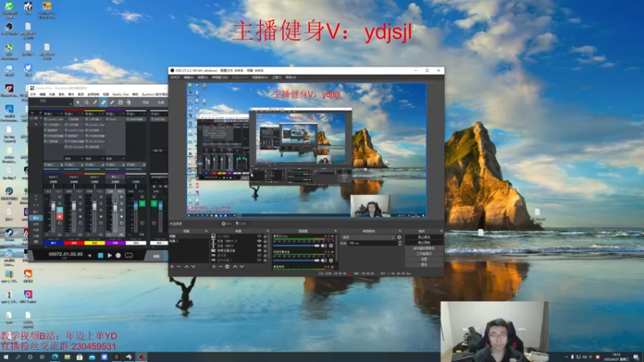Click 停止录制 in OBS controls

click(x=424, y=243)
